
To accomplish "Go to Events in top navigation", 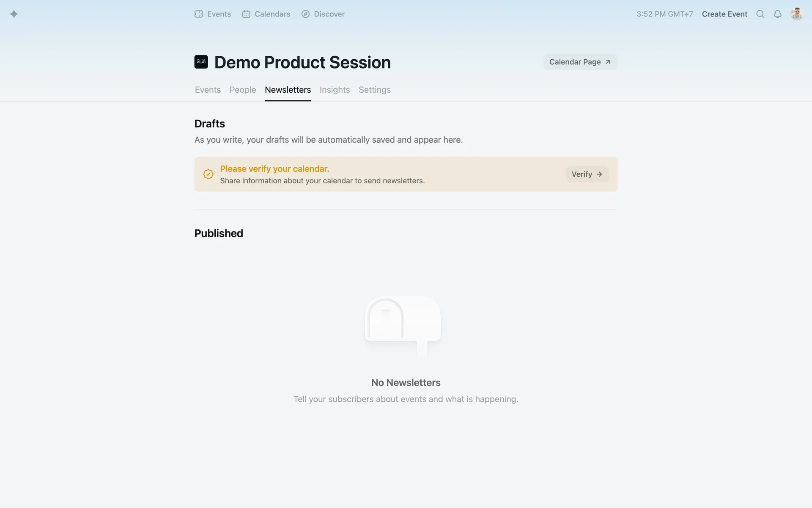I will click(213, 14).
